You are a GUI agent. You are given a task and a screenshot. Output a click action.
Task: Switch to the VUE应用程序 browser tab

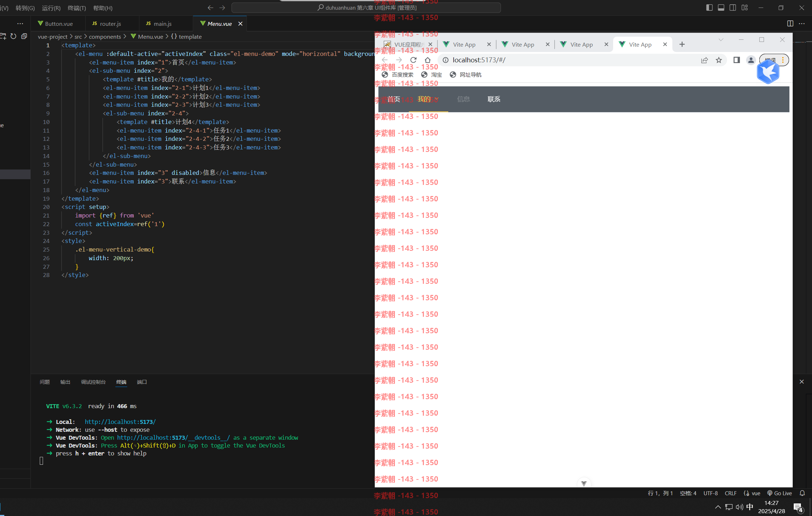coord(408,44)
